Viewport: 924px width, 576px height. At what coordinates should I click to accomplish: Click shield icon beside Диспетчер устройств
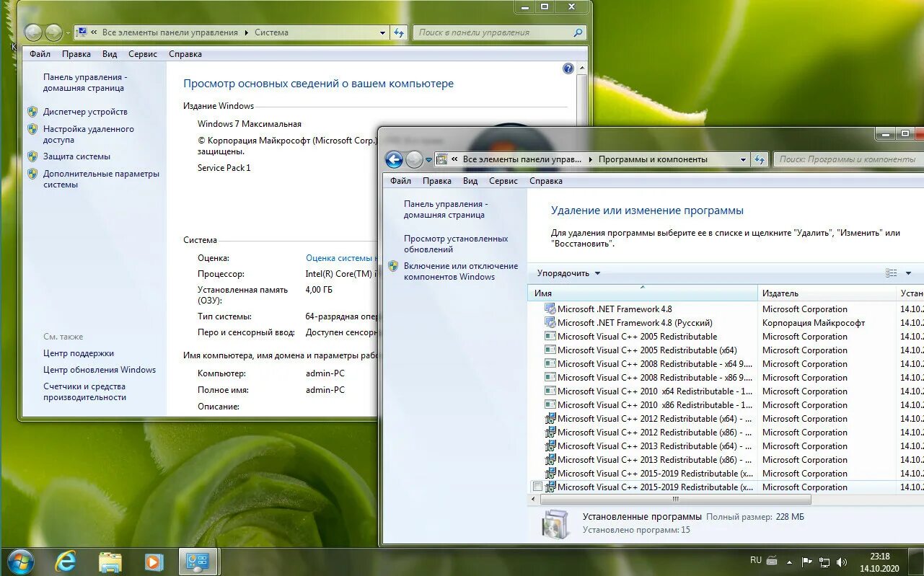(32, 112)
